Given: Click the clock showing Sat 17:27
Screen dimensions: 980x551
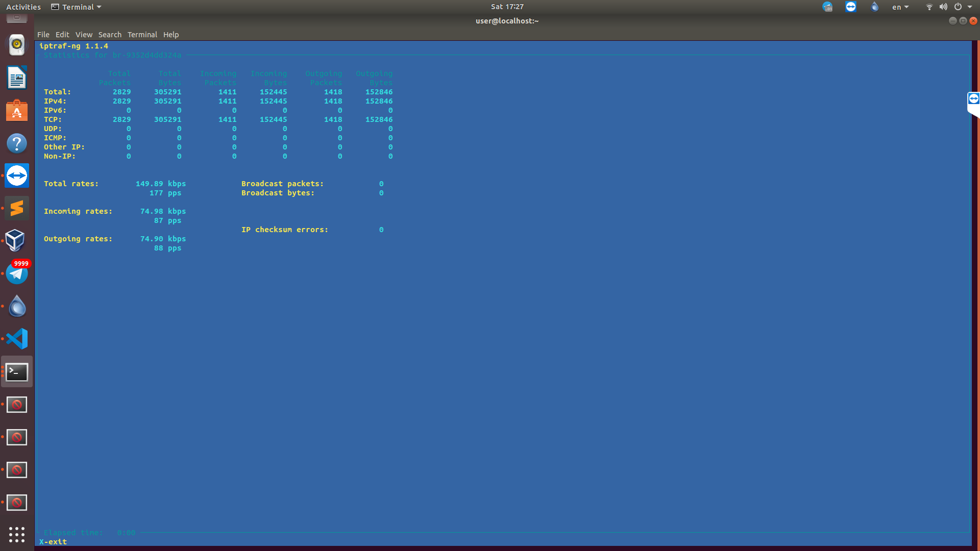Looking at the screenshot, I should [x=507, y=7].
